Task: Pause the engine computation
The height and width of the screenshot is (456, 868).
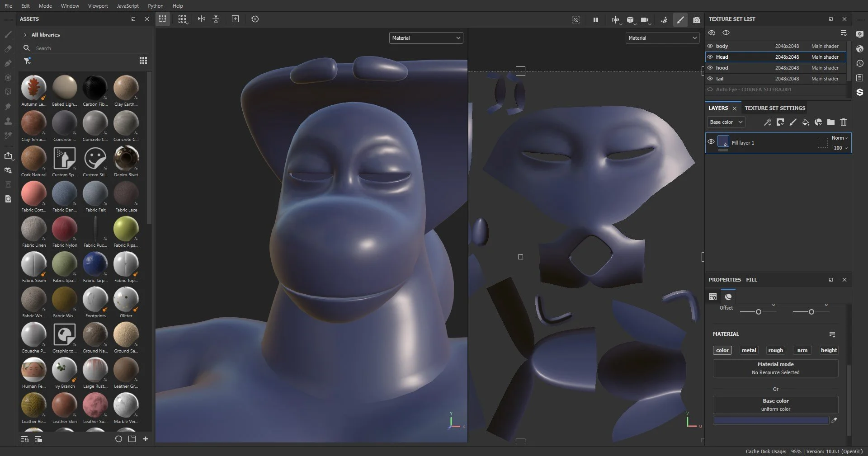Action: coord(596,20)
